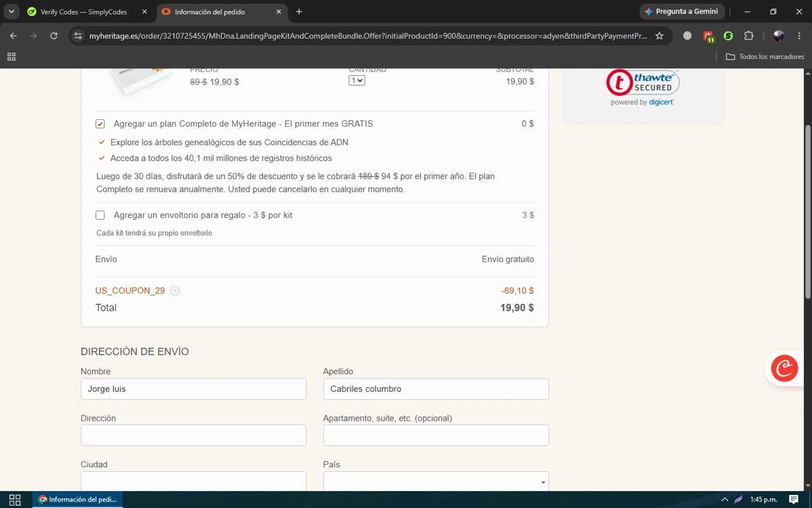Open the Chrome profile avatar
812x508 pixels.
[779, 36]
